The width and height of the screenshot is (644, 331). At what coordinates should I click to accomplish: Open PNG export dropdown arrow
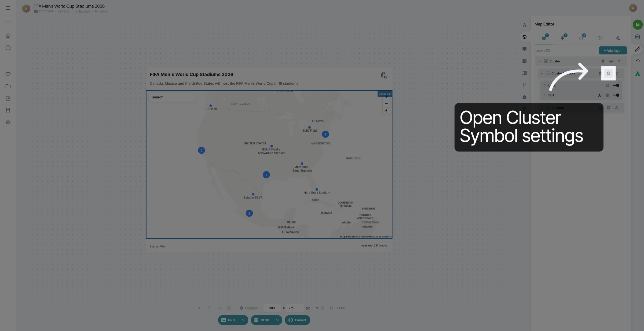pos(243,320)
